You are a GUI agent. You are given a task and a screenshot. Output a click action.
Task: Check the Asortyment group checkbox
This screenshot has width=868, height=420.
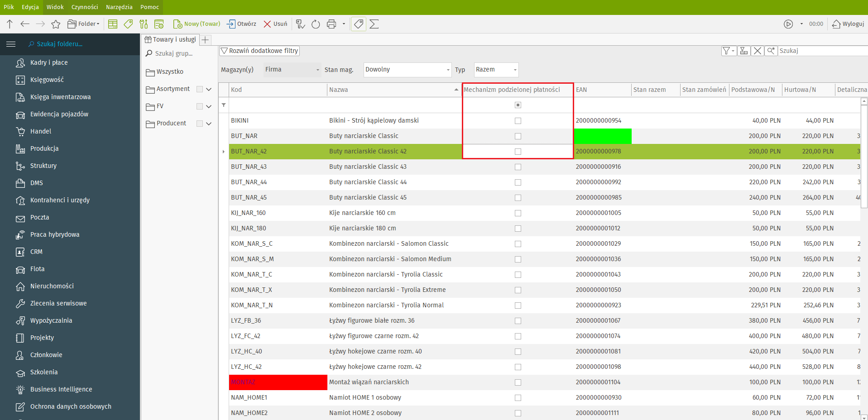[x=200, y=89]
